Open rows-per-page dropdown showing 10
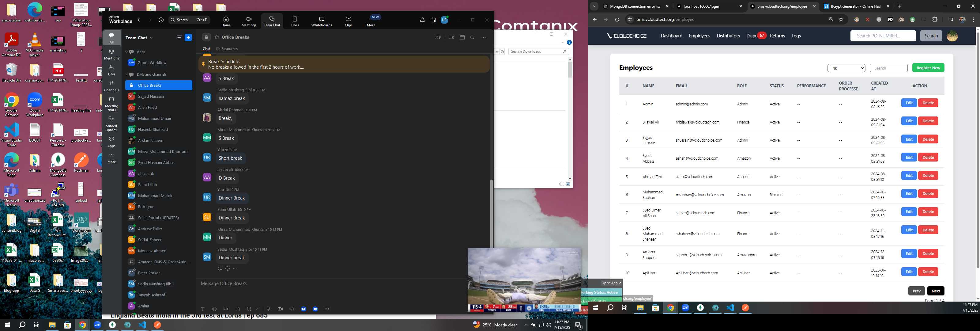Screen dimensions: 980x331 click(846, 68)
